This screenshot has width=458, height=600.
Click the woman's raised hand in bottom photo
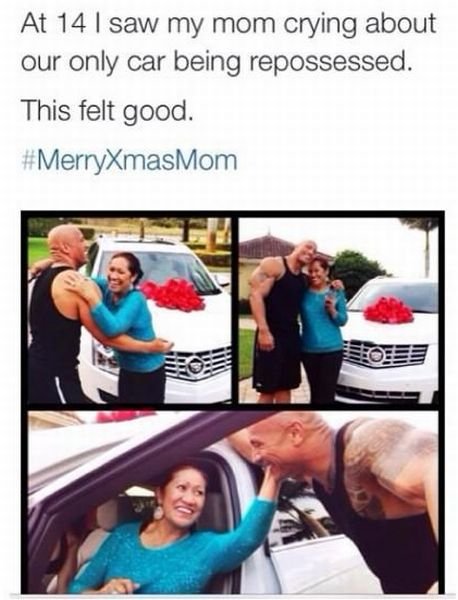tap(272, 483)
